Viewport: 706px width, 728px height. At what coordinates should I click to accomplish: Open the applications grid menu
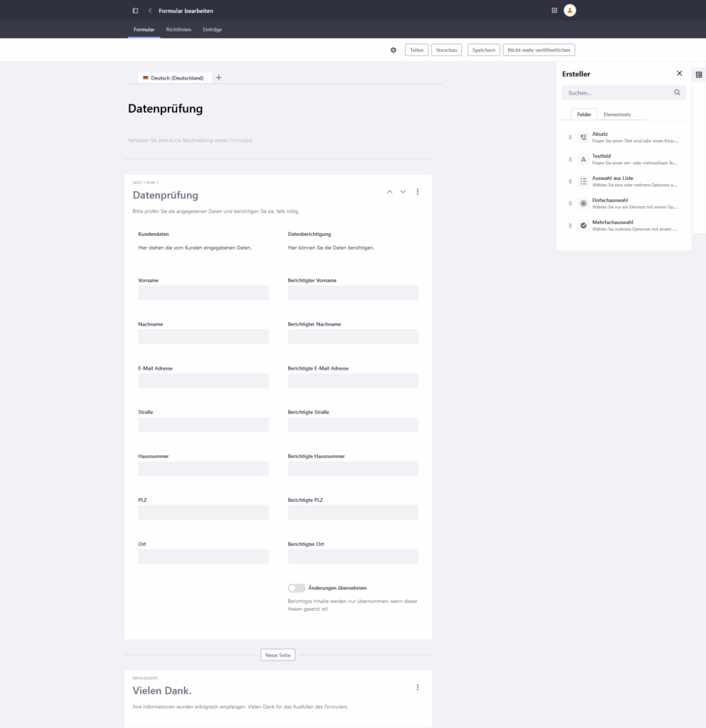555,11
